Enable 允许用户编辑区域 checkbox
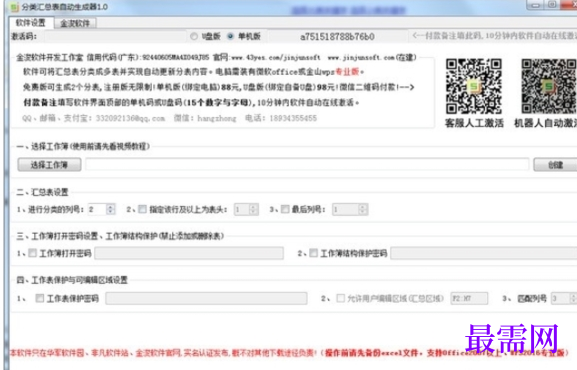Image resolution: width=577 pixels, height=370 pixels. coord(341,298)
